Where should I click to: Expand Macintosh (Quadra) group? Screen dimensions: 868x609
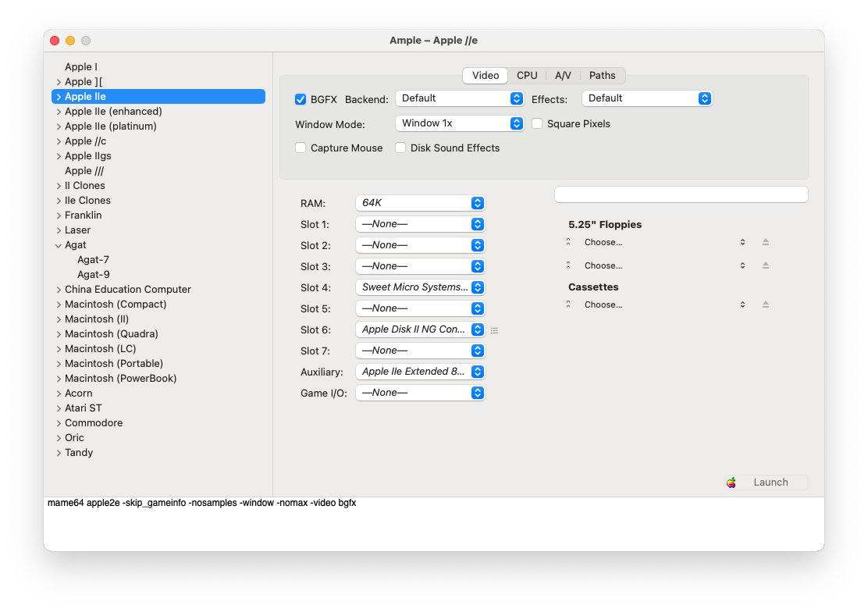click(59, 334)
